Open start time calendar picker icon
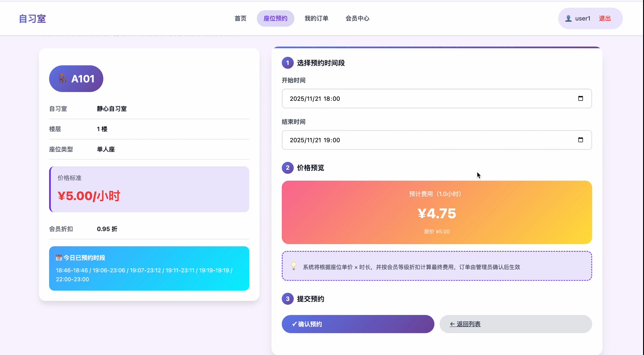This screenshot has height=355, width=644. click(580, 98)
